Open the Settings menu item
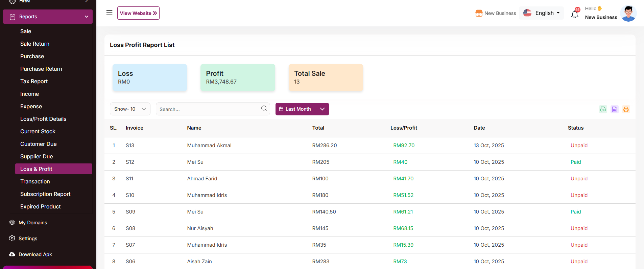The width and height of the screenshot is (644, 269). coord(28,239)
